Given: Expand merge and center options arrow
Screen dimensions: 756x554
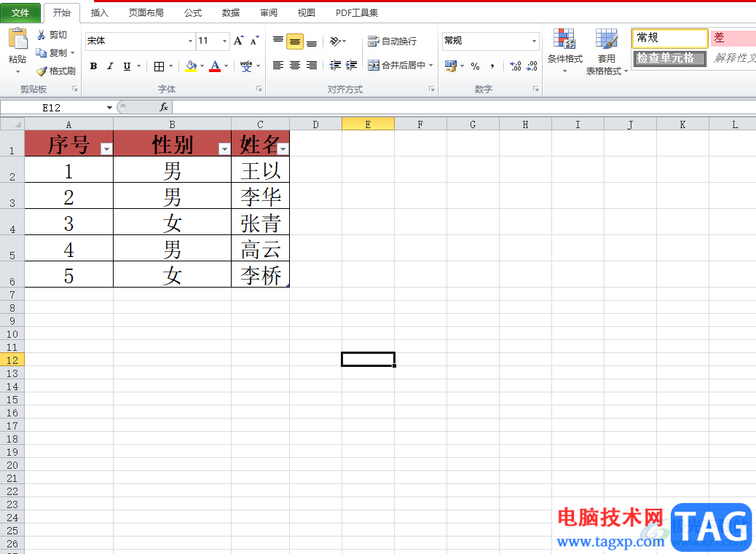Looking at the screenshot, I should coord(431,65).
